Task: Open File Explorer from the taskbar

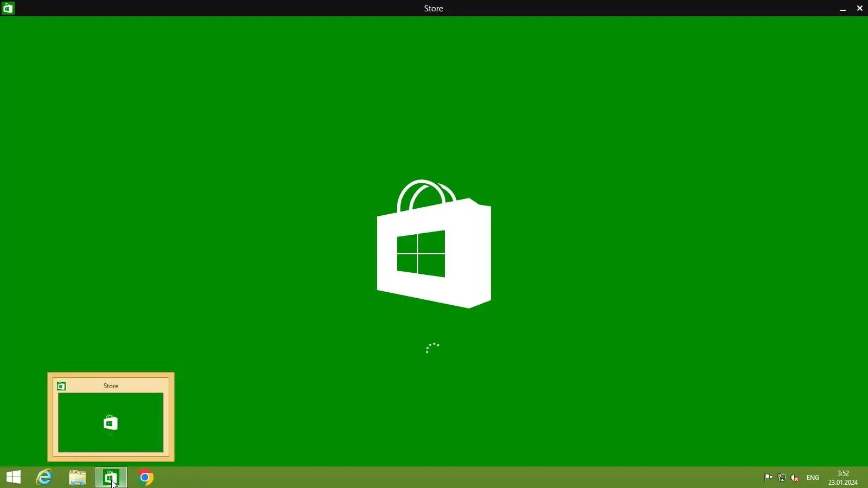Action: (x=78, y=478)
